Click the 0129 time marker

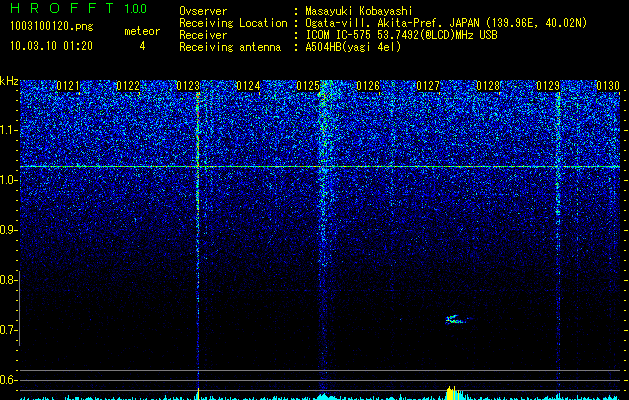point(548,86)
